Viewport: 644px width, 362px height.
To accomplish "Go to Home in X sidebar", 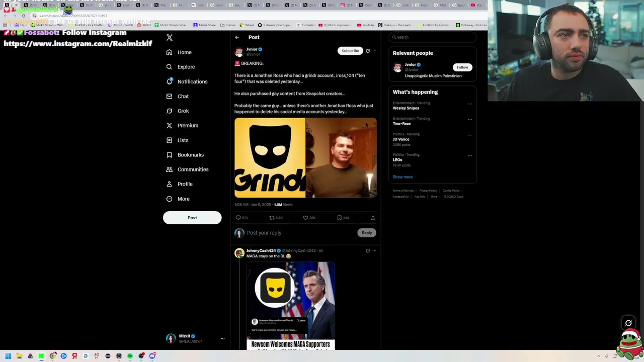I will pyautogui.click(x=179, y=52).
